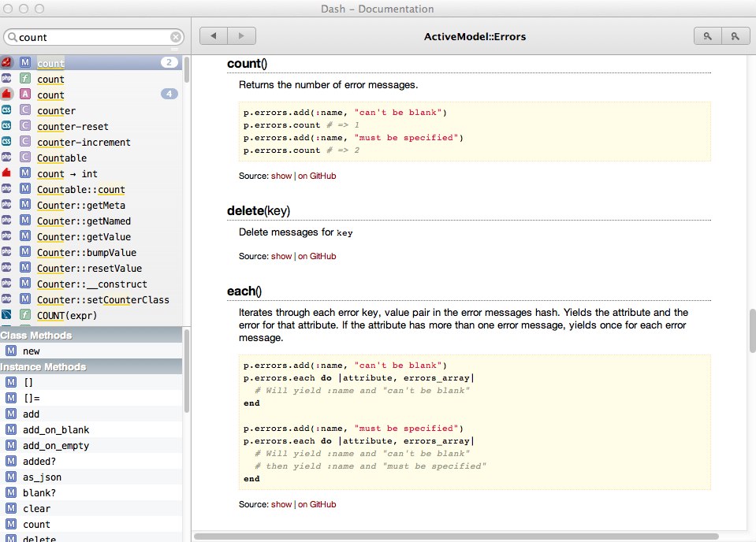The height and width of the screenshot is (542, 756).
Task: Clear the search field with the X button
Action: pos(176,37)
